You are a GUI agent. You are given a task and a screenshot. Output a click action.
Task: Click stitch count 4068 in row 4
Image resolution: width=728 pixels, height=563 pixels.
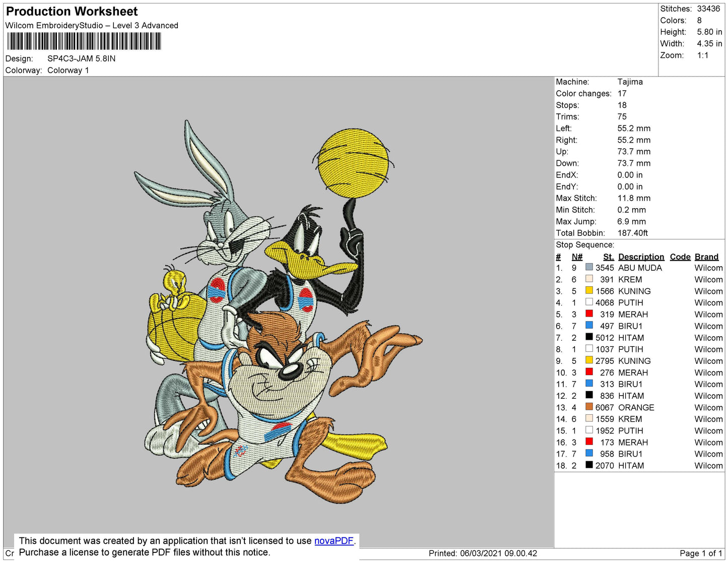tap(604, 302)
